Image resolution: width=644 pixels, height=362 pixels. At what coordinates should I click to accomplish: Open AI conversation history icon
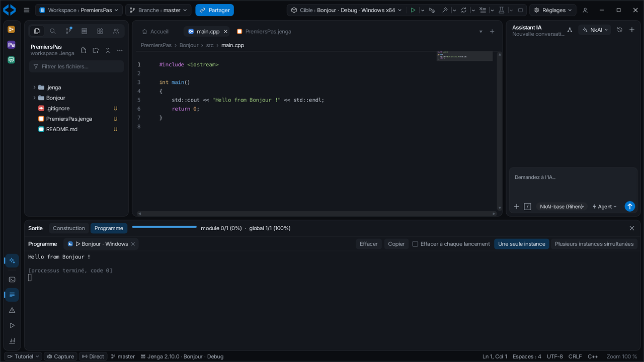[620, 30]
